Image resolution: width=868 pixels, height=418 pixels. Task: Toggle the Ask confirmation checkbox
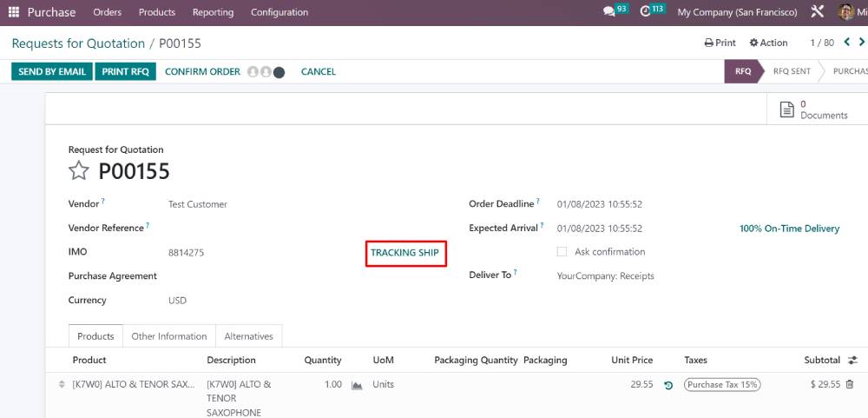[x=562, y=252]
